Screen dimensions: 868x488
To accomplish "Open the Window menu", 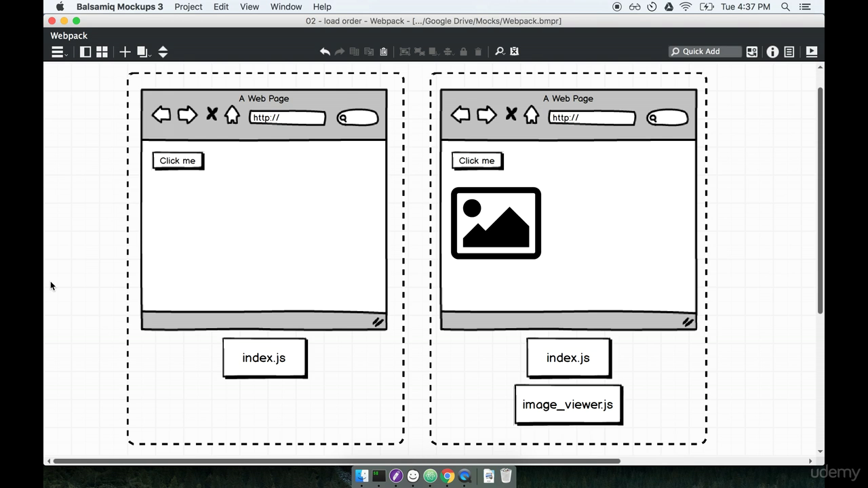I will 285,7.
